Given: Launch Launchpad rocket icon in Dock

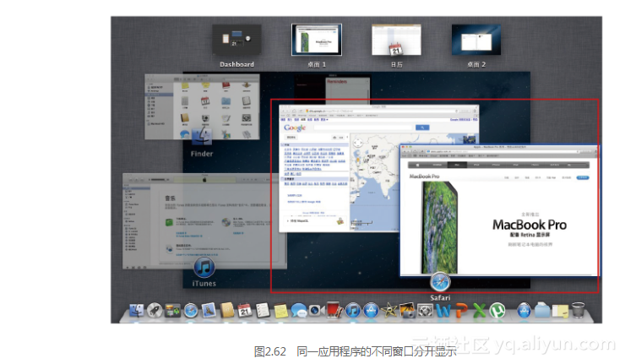Looking at the screenshot, I should pos(155,310).
